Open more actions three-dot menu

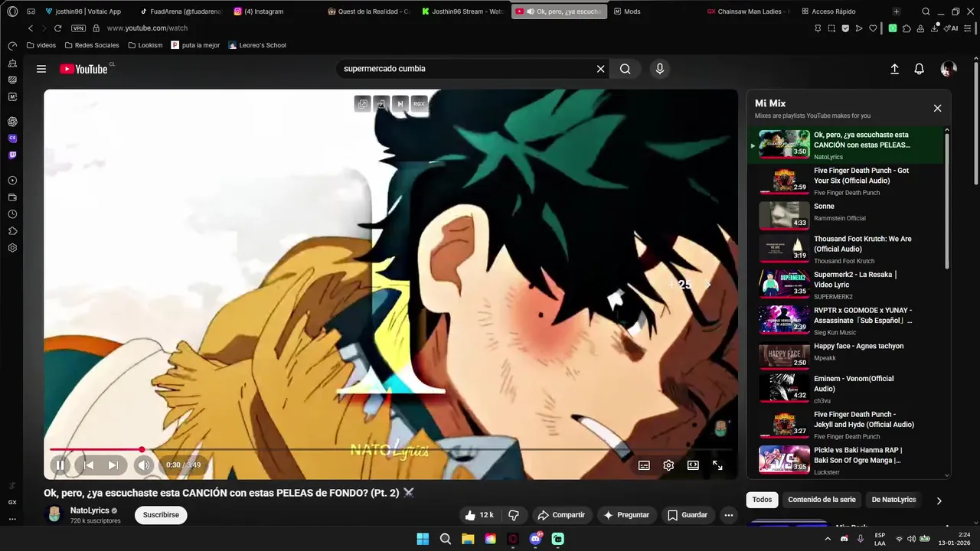point(729,515)
